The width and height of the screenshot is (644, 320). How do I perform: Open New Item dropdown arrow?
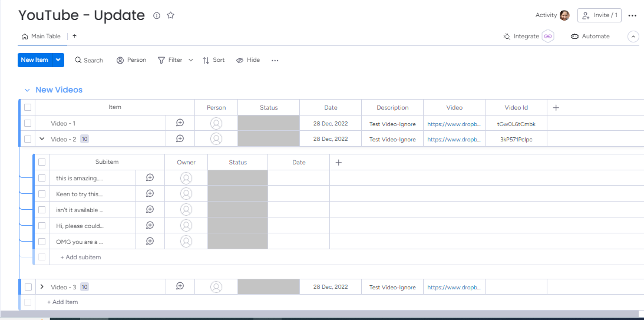58,60
